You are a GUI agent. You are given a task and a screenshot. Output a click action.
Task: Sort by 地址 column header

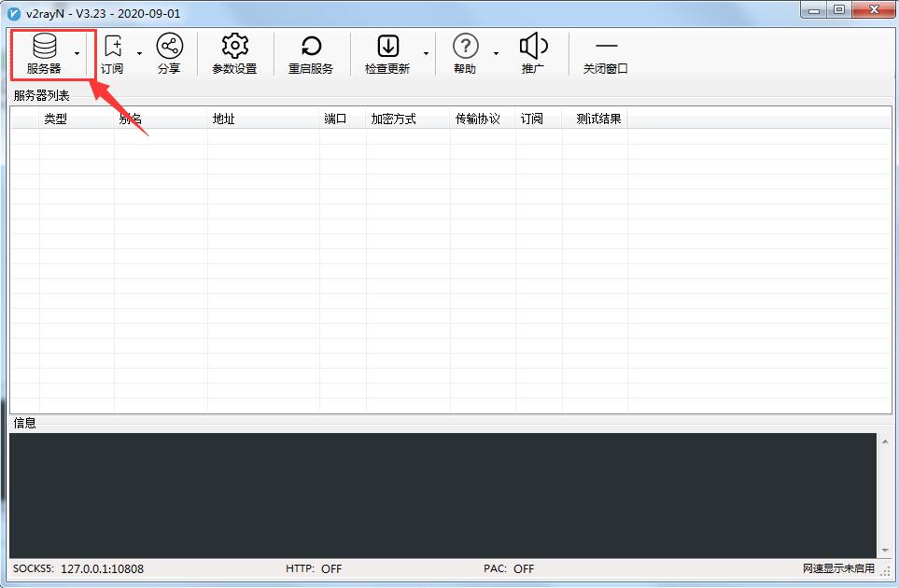coord(264,119)
